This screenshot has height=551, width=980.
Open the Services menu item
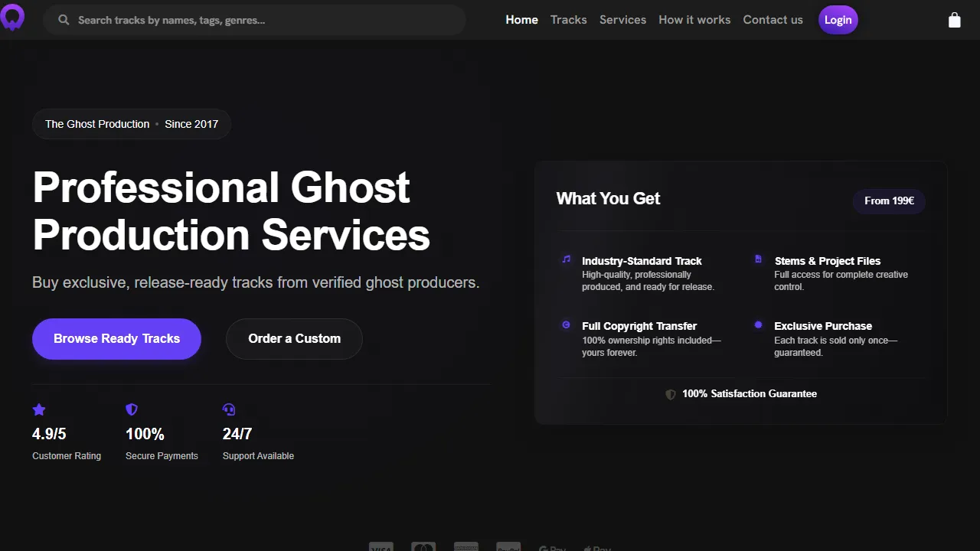pyautogui.click(x=622, y=19)
